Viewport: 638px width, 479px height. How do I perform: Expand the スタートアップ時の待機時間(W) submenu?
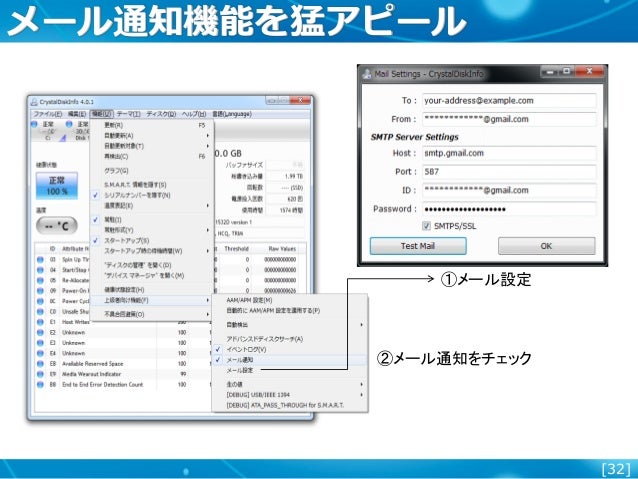point(151,251)
